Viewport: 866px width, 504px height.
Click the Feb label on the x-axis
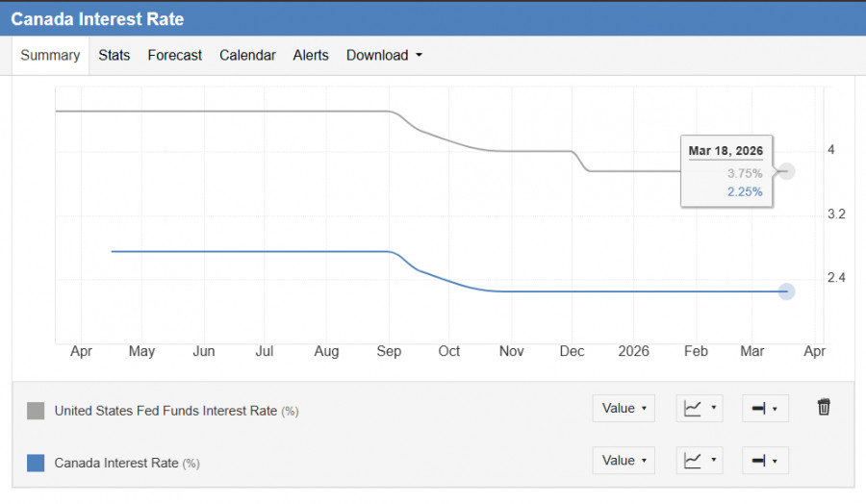tap(696, 351)
